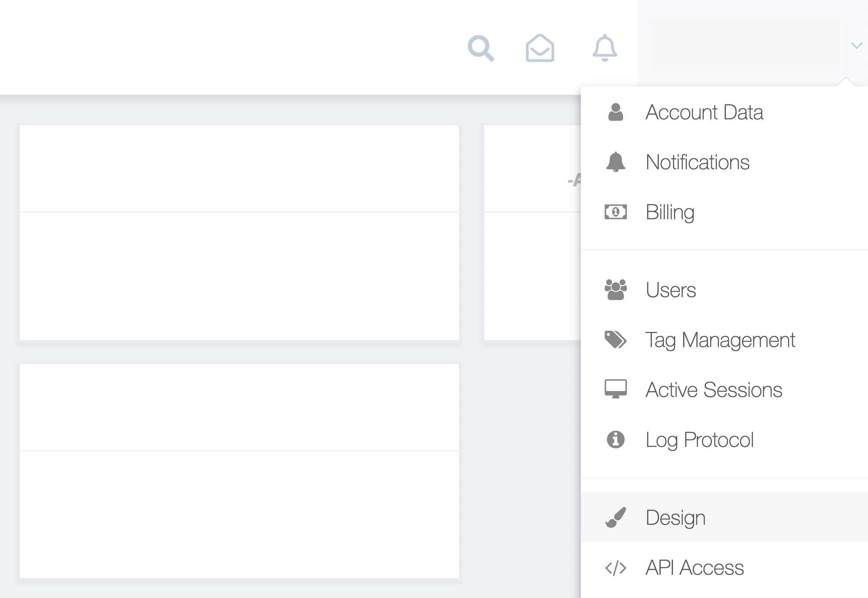Click the bell icon beside Notifications
This screenshot has width=868, height=598.
click(x=615, y=162)
